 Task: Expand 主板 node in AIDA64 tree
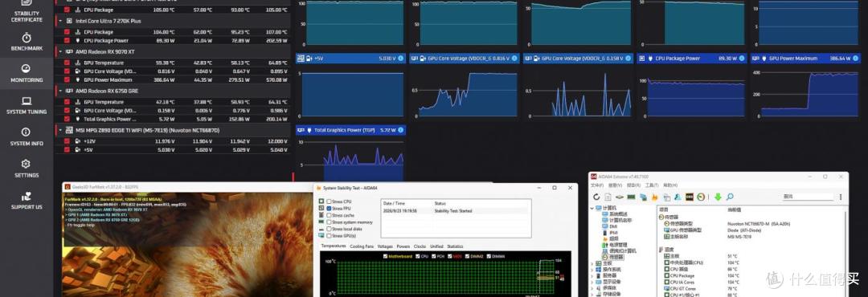pos(592,263)
